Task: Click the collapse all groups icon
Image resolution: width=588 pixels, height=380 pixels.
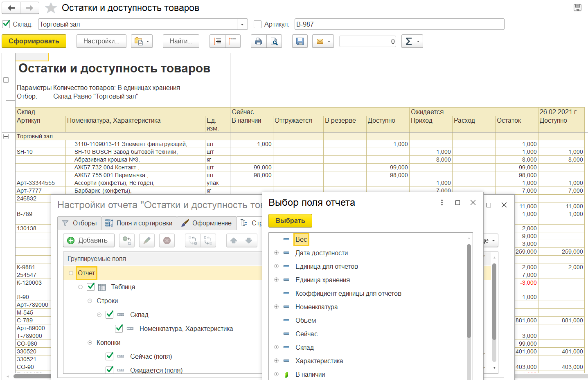Action: pyautogui.click(x=233, y=41)
